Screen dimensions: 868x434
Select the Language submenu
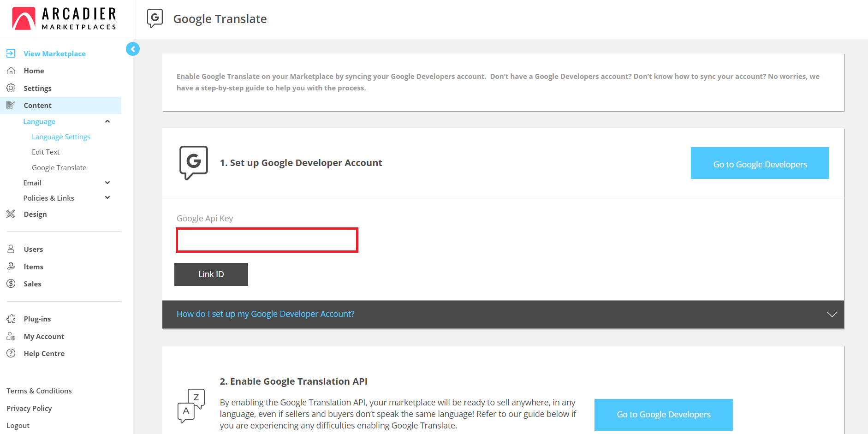(39, 121)
